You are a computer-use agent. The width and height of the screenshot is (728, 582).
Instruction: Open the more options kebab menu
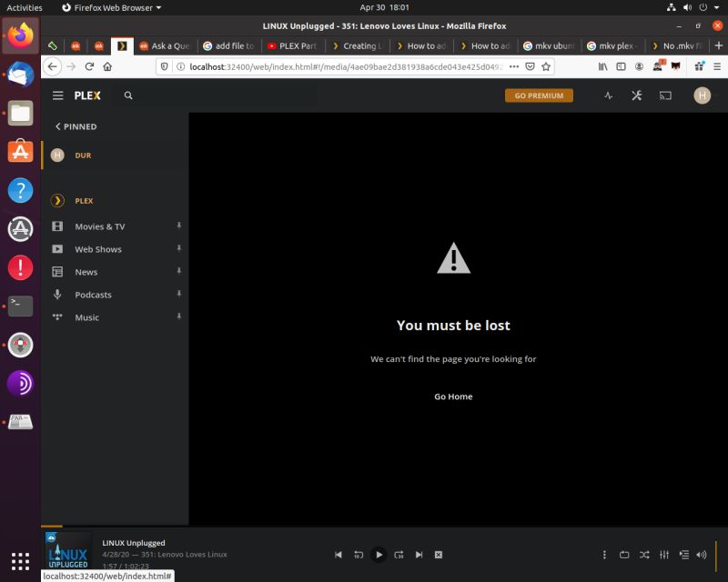[604, 555]
